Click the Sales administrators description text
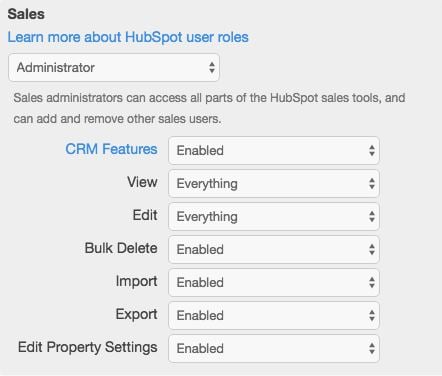 coord(209,108)
